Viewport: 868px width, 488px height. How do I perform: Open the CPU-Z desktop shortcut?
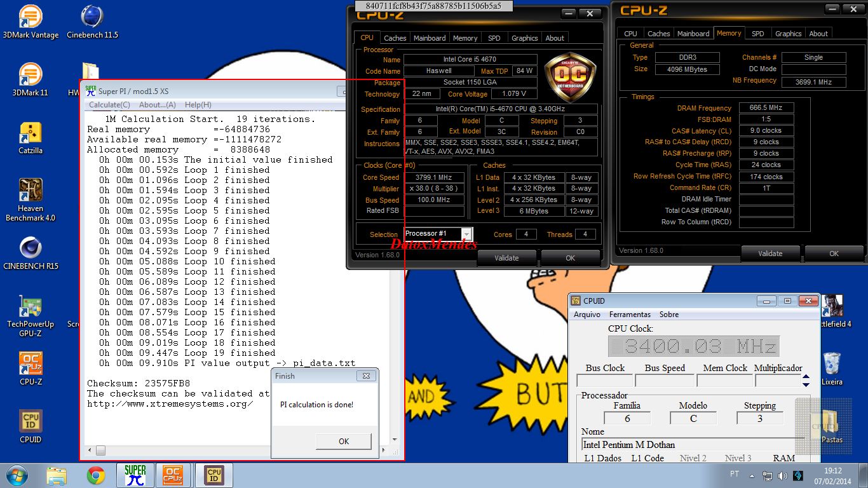[x=31, y=369]
